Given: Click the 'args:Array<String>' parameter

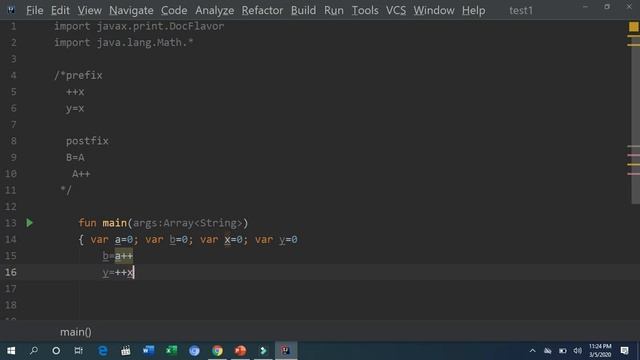Looking at the screenshot, I should click(188, 223).
